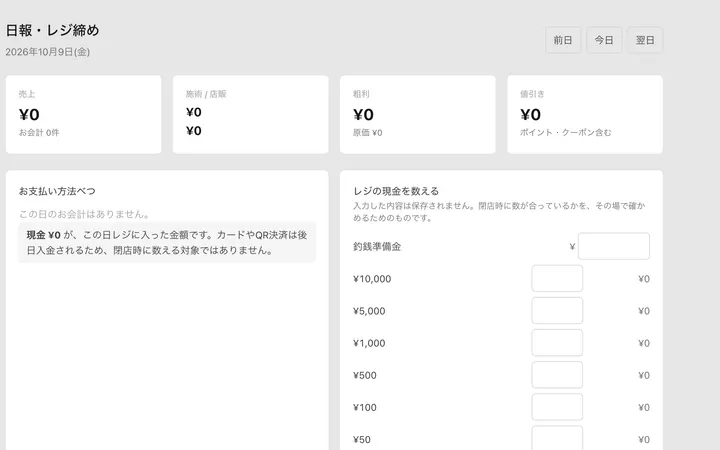This screenshot has height=450, width=720.
Task: Click the ポイント・クーポン含む note
Action: coord(566,133)
